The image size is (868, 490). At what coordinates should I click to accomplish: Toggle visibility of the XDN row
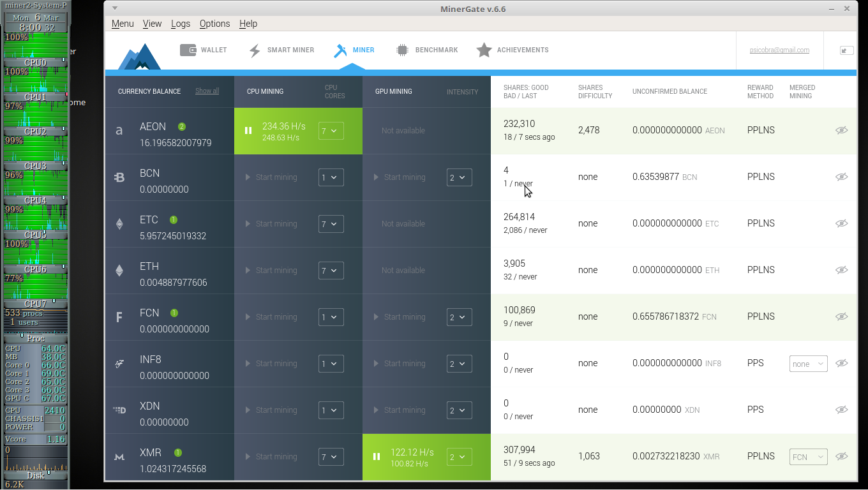click(x=842, y=410)
